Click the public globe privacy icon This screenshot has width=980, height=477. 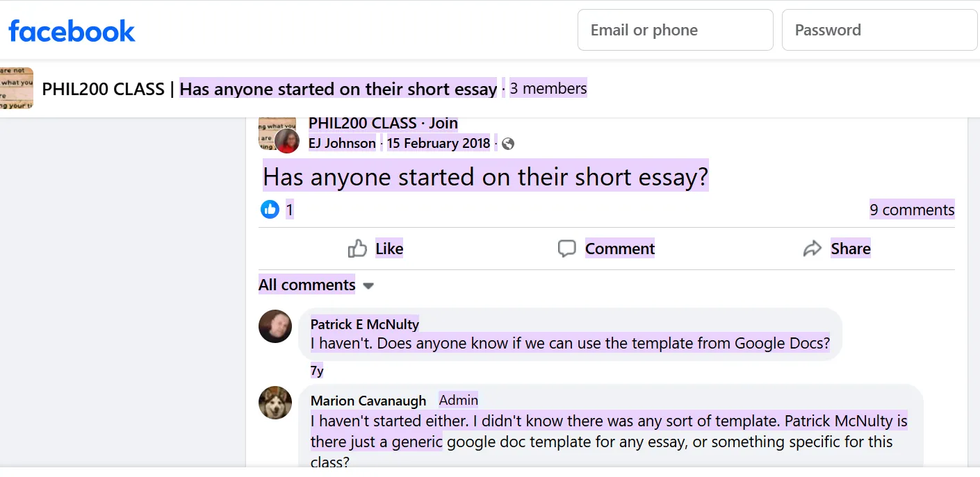tap(508, 144)
